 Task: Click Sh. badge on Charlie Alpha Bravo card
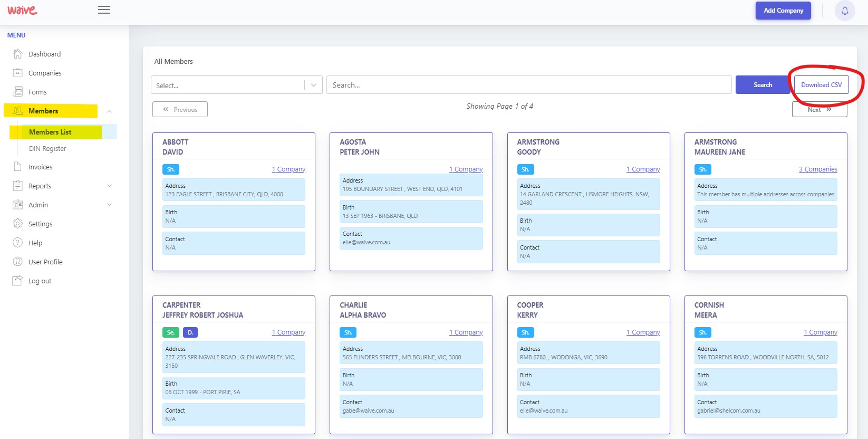tap(348, 332)
